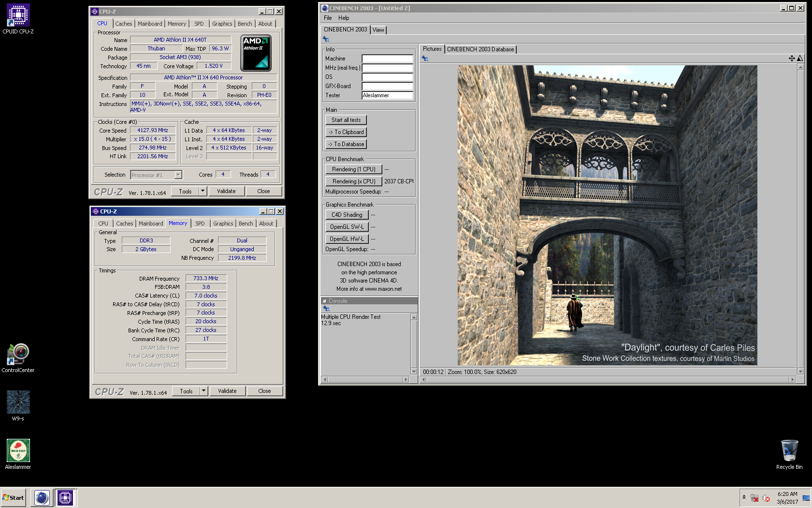Click the pin icon in the Console panel
Screen dimensions: 812x508
tap(326, 309)
